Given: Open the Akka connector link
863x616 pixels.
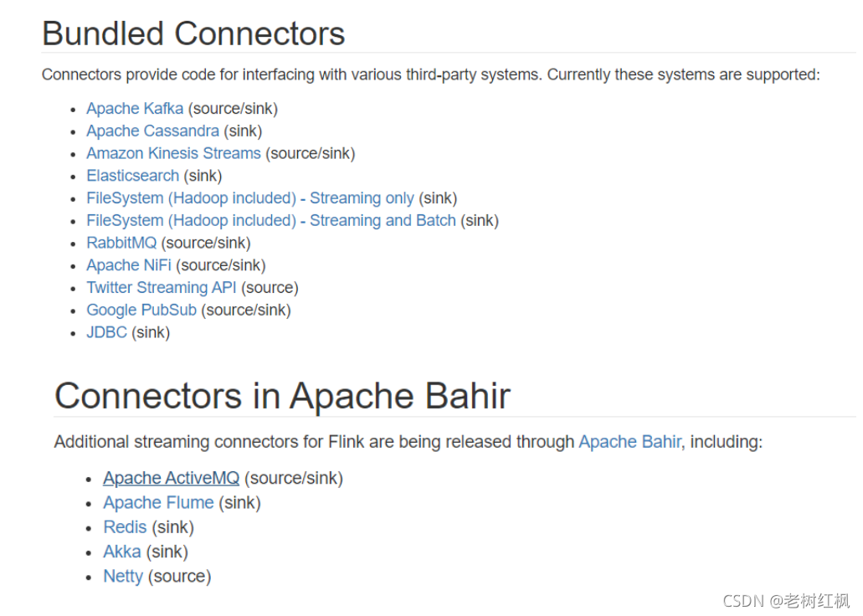Looking at the screenshot, I should [x=122, y=552].
